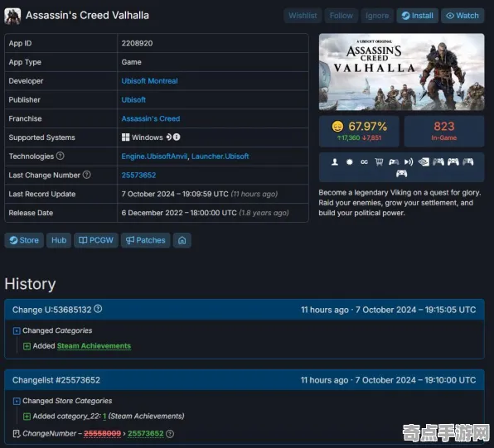Collapse the Changed Categories section
The width and height of the screenshot is (494, 448).
point(17,331)
